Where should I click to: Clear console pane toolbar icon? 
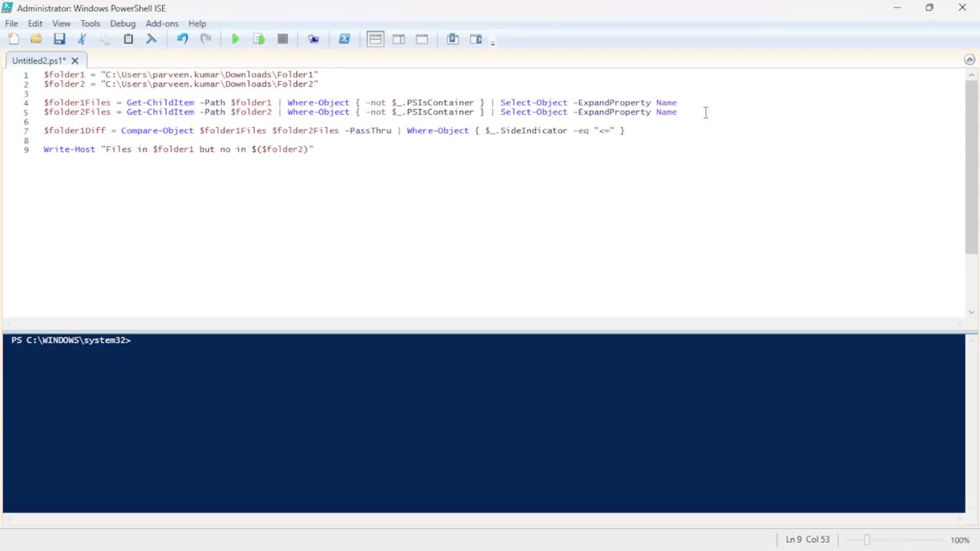click(152, 39)
